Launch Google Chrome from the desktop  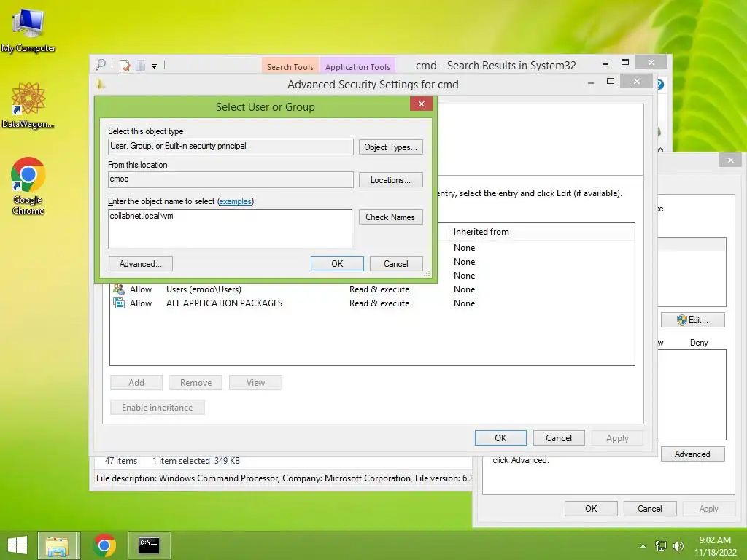tap(28, 186)
